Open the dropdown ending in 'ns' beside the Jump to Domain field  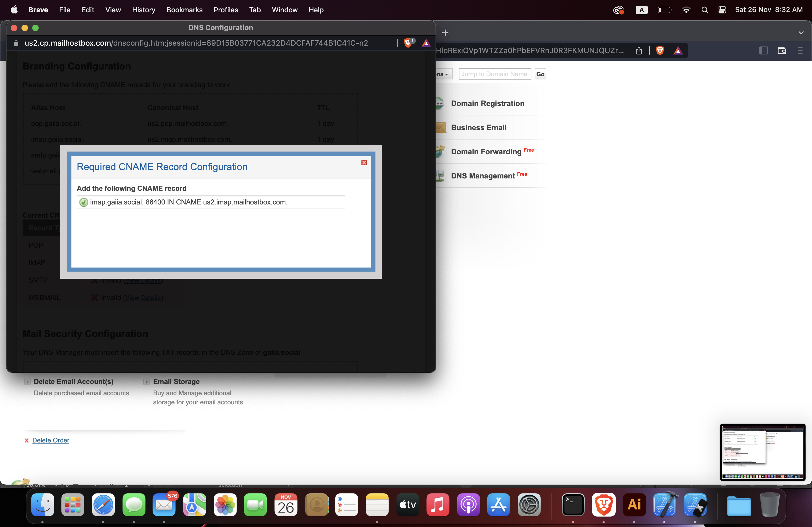[444, 74]
